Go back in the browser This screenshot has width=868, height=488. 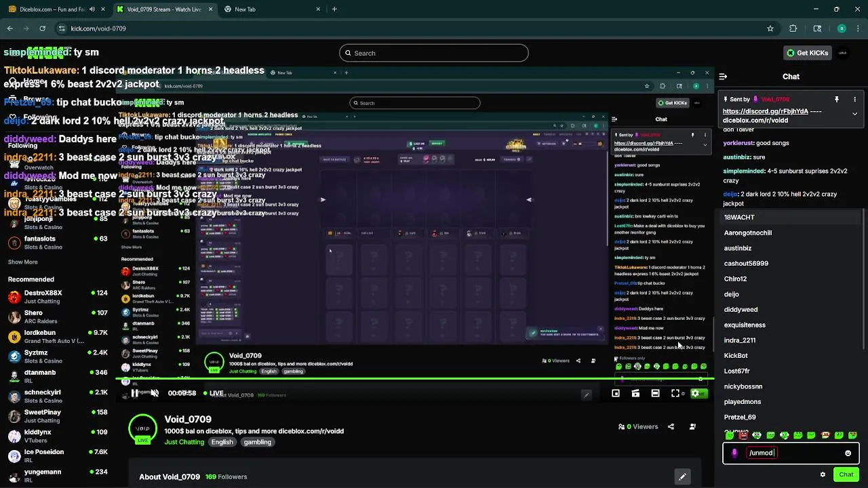(10, 28)
